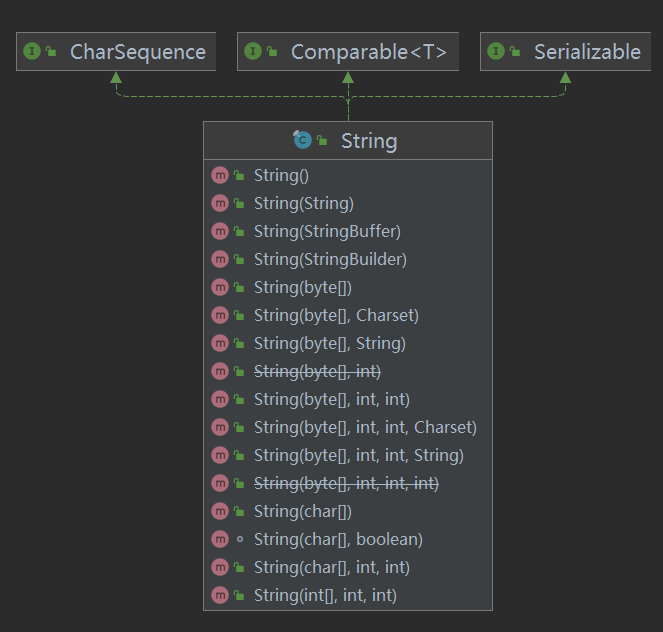Image resolution: width=663 pixels, height=632 pixels.
Task: Select the String(StringBuilder) constructor
Action: click(330, 259)
